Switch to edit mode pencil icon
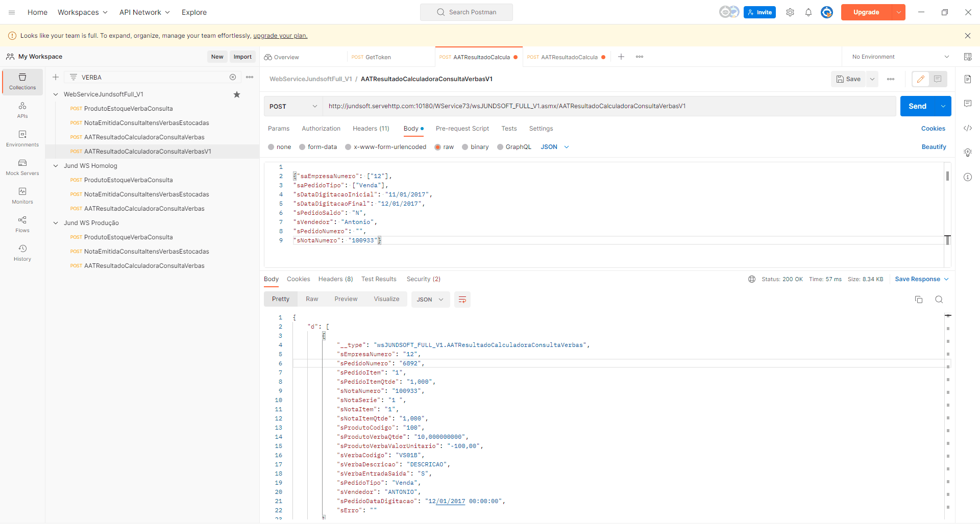Screen dimensions: 980x524 (921, 79)
